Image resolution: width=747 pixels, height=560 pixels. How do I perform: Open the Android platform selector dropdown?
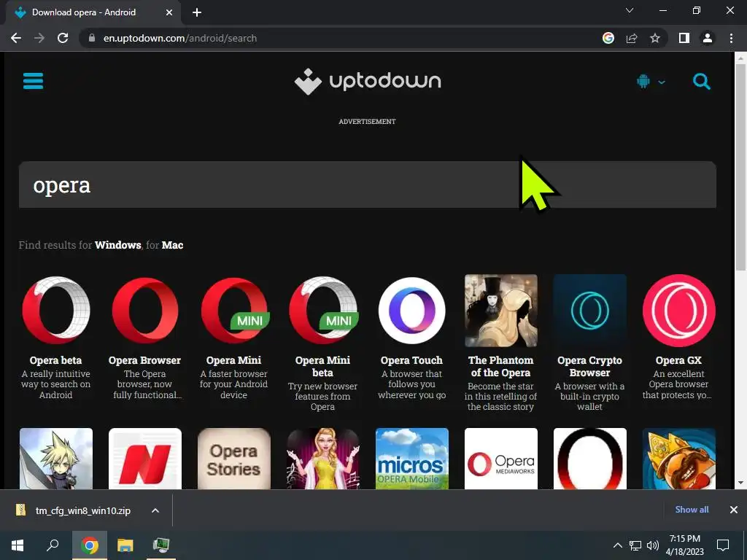pyautogui.click(x=650, y=82)
